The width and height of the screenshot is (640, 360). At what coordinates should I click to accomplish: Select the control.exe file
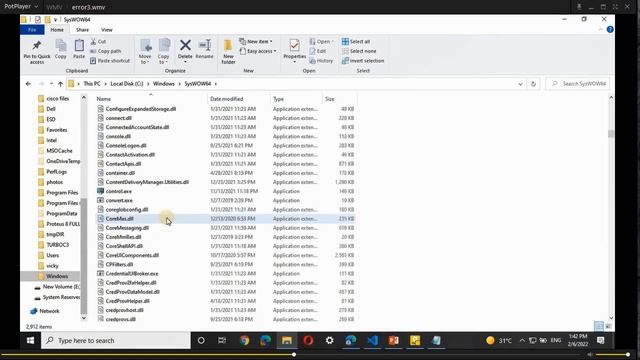click(x=225, y=191)
